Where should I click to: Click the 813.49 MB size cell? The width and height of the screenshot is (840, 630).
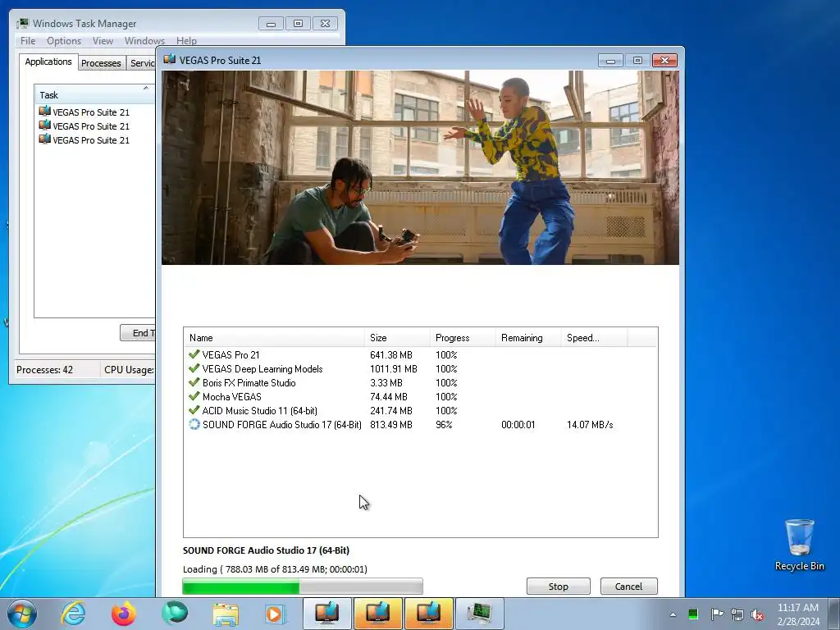(391, 424)
